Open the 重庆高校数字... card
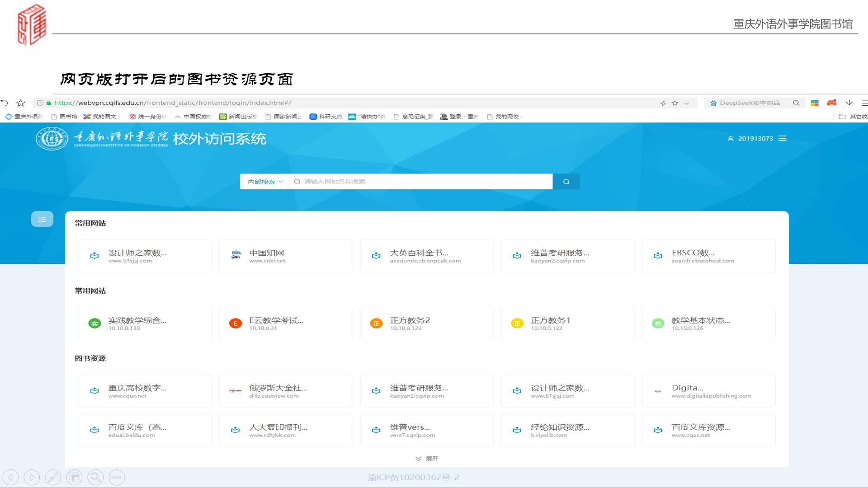The height and width of the screenshot is (488, 868). 145,391
